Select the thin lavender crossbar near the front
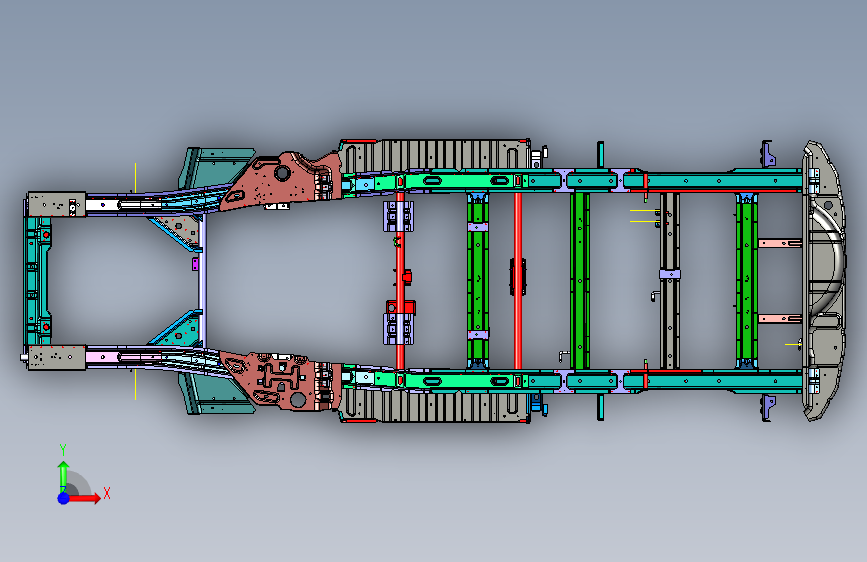867x562 pixels. pos(202,281)
